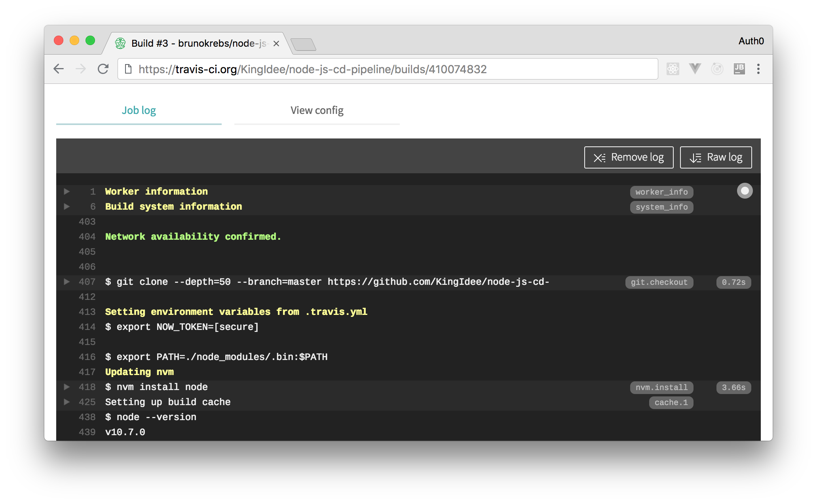Click the Remove log button
The image size is (817, 504).
pyautogui.click(x=629, y=157)
